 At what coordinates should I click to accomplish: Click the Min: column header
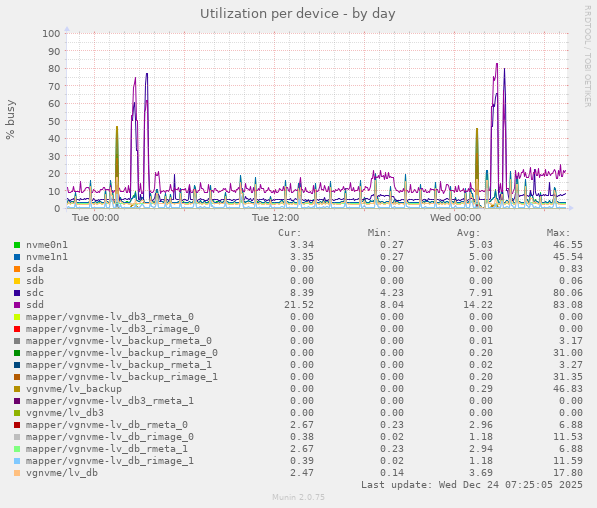(379, 233)
